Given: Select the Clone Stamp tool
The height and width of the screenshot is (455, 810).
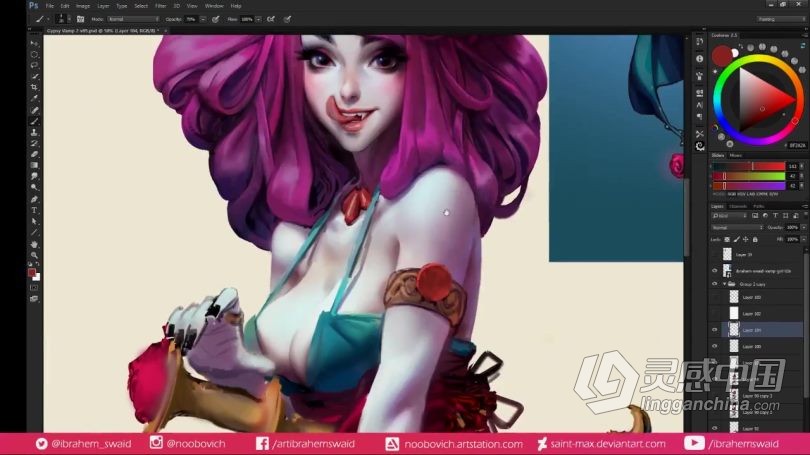Looking at the screenshot, I should [34, 132].
